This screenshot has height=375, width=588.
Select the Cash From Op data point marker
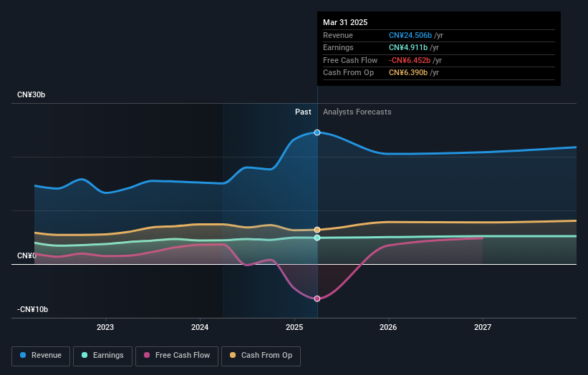[x=317, y=230]
